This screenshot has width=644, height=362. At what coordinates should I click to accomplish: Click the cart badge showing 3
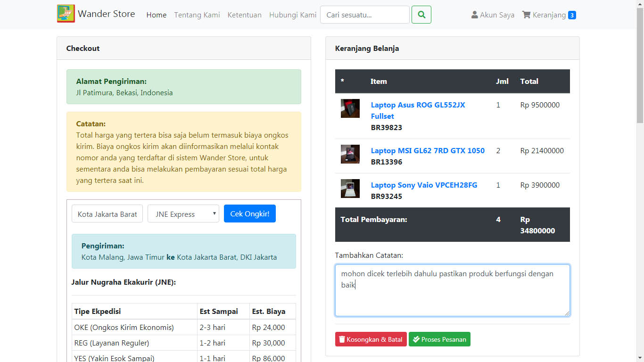pyautogui.click(x=572, y=15)
